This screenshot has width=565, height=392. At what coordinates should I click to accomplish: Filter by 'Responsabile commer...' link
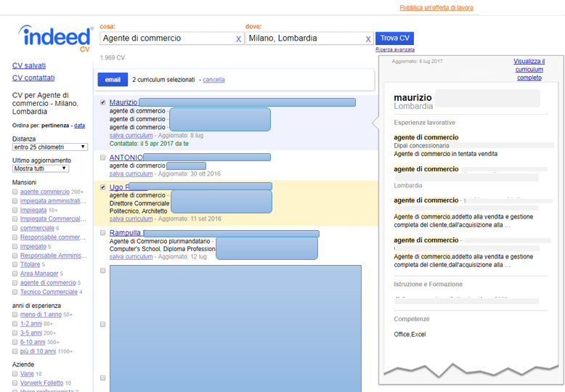[x=53, y=237]
